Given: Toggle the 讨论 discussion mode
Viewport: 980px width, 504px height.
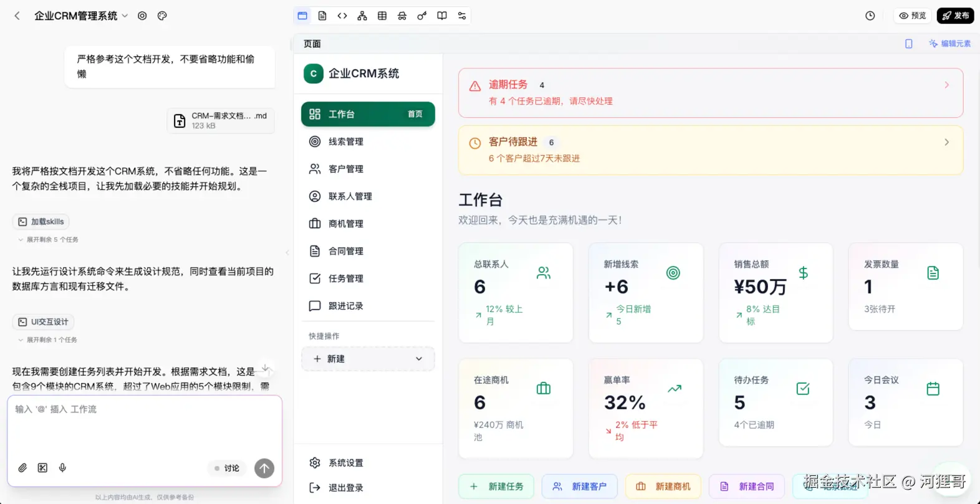Looking at the screenshot, I should [227, 468].
